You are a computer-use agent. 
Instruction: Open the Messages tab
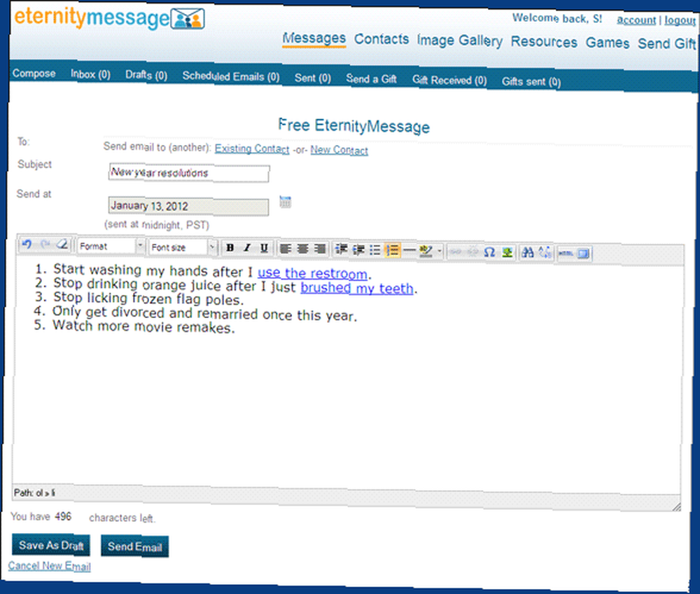(314, 39)
